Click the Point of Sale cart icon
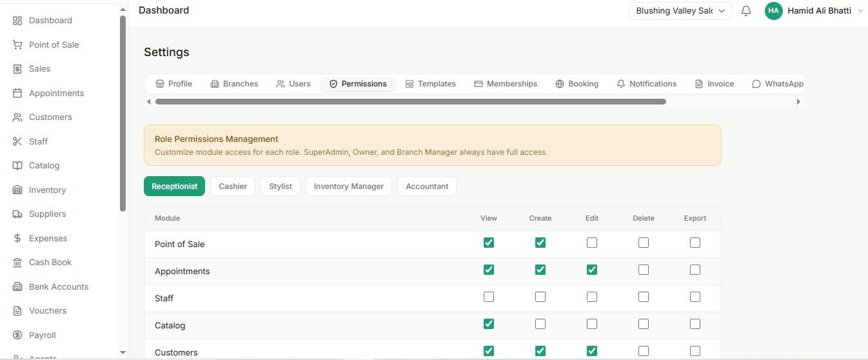This screenshot has height=360, width=868. (x=17, y=45)
